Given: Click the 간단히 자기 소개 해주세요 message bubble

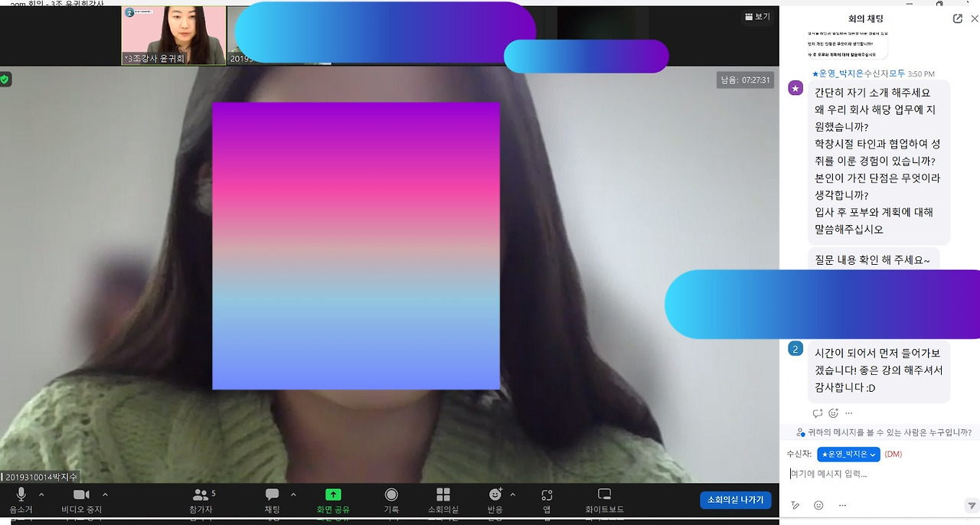Looking at the screenshot, I should 879,161.
